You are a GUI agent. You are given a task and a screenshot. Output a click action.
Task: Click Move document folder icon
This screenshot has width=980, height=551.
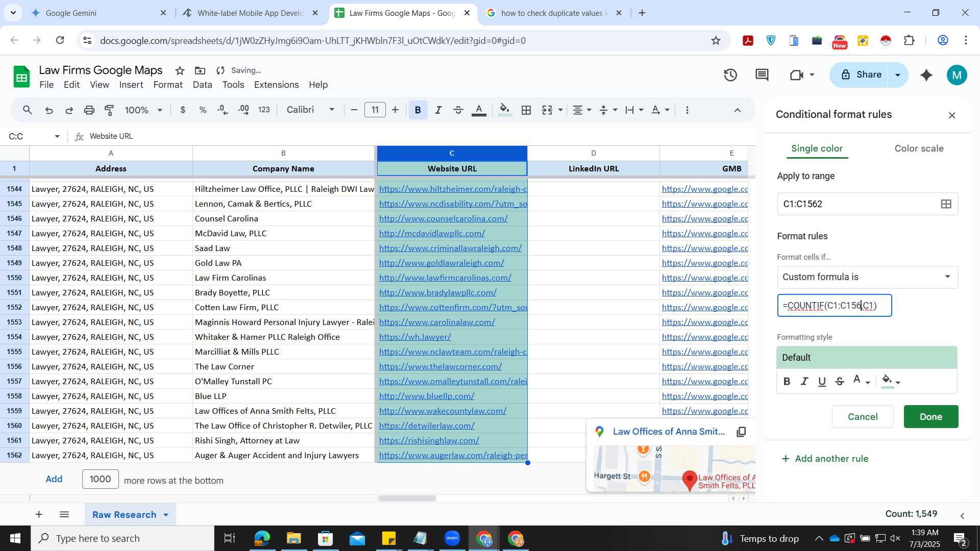pos(200,71)
